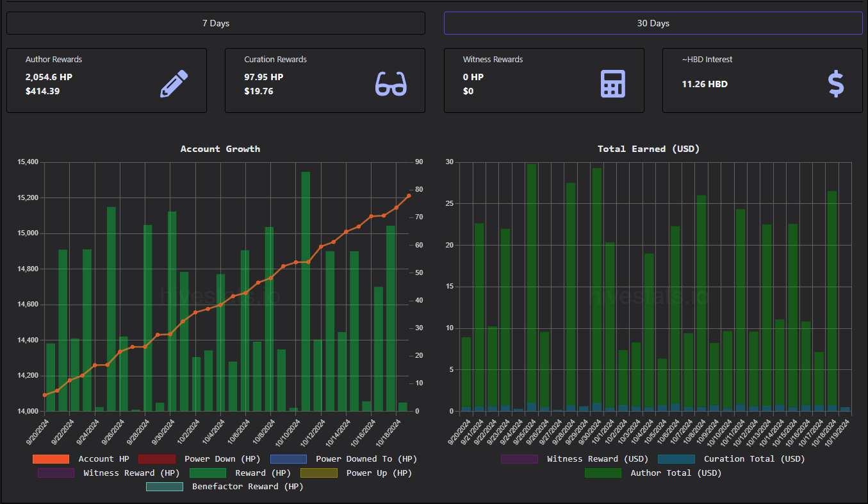Screen dimensions: 868x504
Task: Toggle Benefactor Reward (HP) legend swatch
Action: (165, 487)
